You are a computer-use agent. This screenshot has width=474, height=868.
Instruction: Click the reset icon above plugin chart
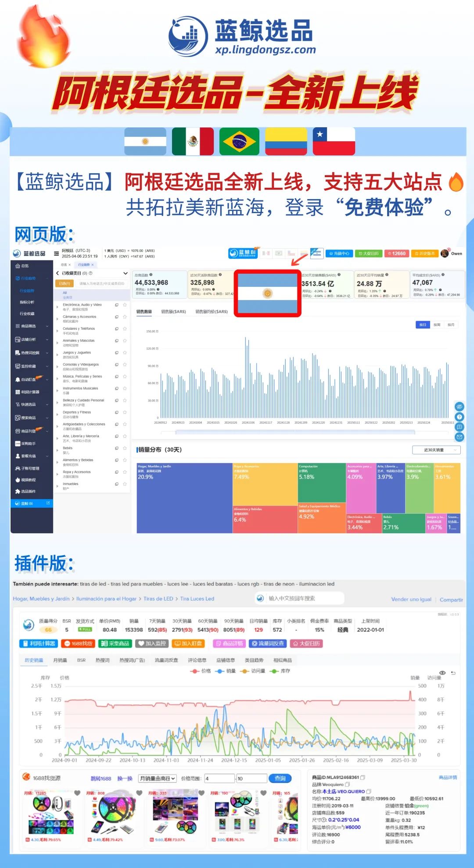click(x=453, y=673)
